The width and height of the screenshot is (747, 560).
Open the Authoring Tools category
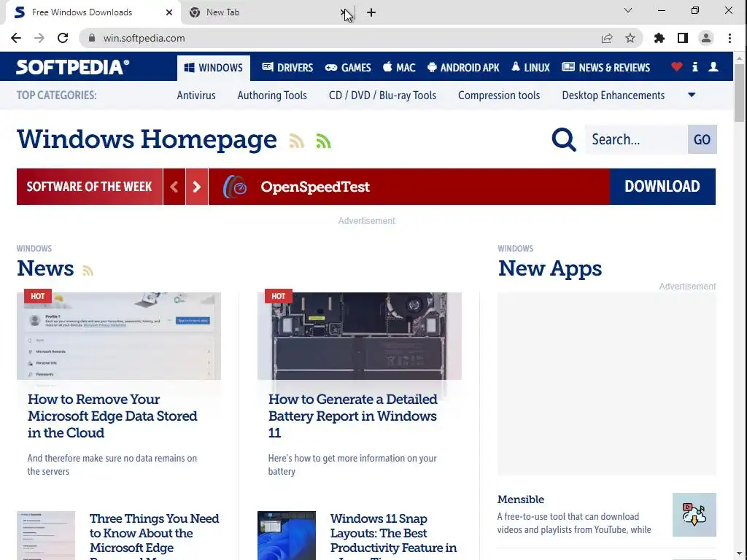pyautogui.click(x=272, y=96)
